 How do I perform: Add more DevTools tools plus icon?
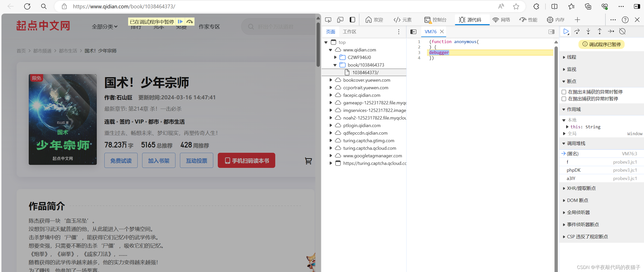pos(577,20)
